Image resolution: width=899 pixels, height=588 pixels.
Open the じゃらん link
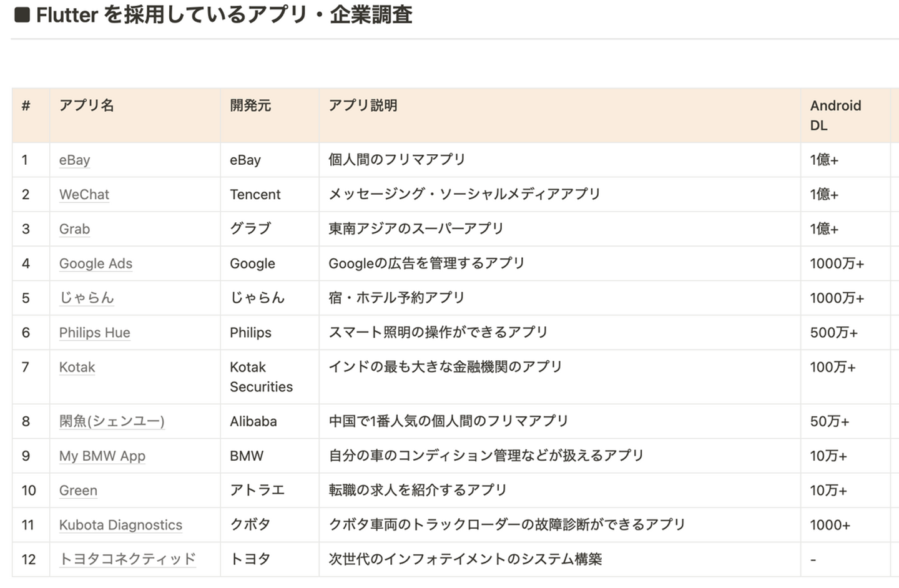pyautogui.click(x=86, y=298)
